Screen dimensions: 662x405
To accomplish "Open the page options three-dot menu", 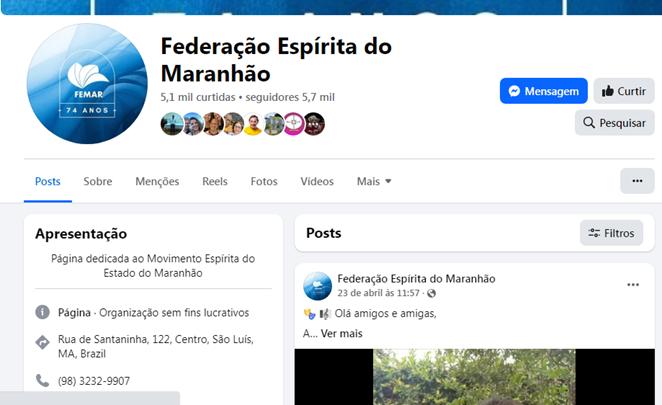I will pyautogui.click(x=637, y=181).
